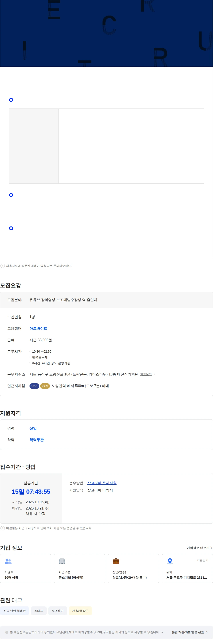213x644 pixels.
Task: Click the 학교(초·중·고·대학·특수) industry text
Action: click(x=129, y=578)
